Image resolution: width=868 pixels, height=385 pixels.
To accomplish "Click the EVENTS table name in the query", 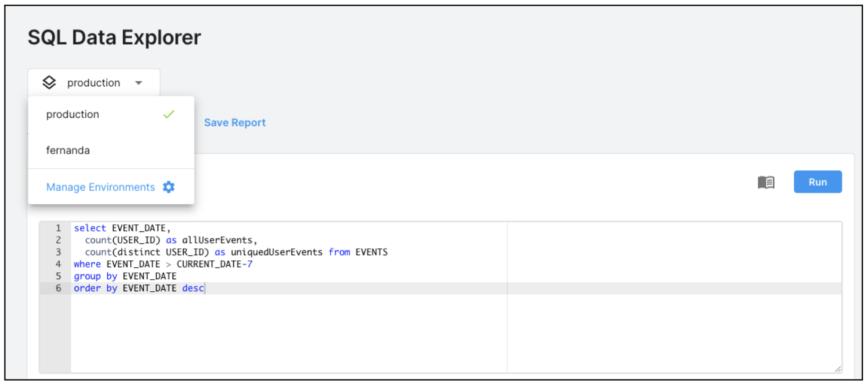I will point(371,252).
